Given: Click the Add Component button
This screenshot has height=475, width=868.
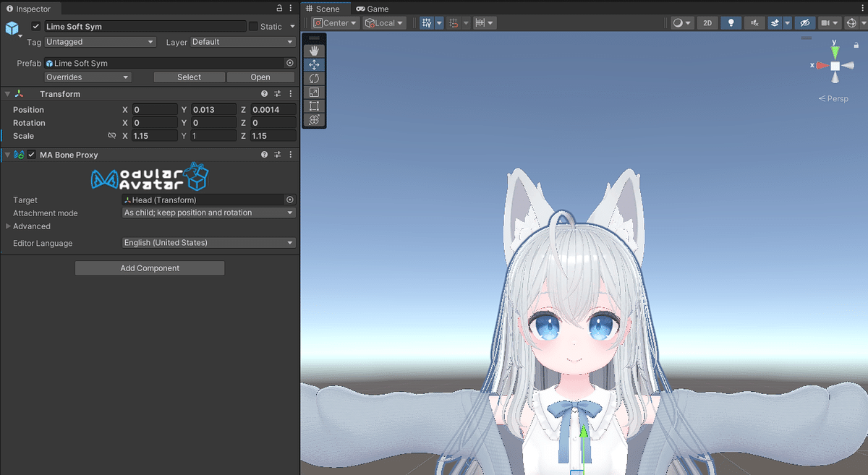Looking at the screenshot, I should [150, 268].
